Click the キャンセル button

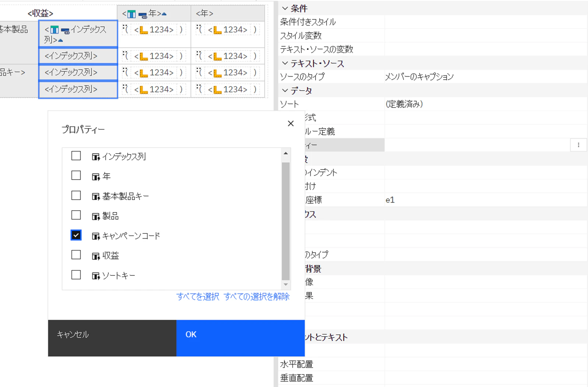(x=112, y=338)
